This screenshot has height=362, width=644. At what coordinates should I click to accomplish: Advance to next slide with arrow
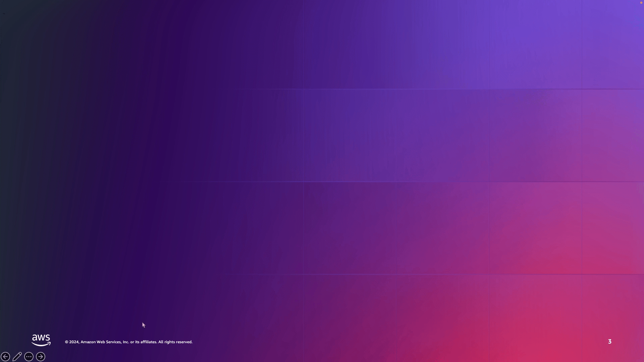point(41,357)
